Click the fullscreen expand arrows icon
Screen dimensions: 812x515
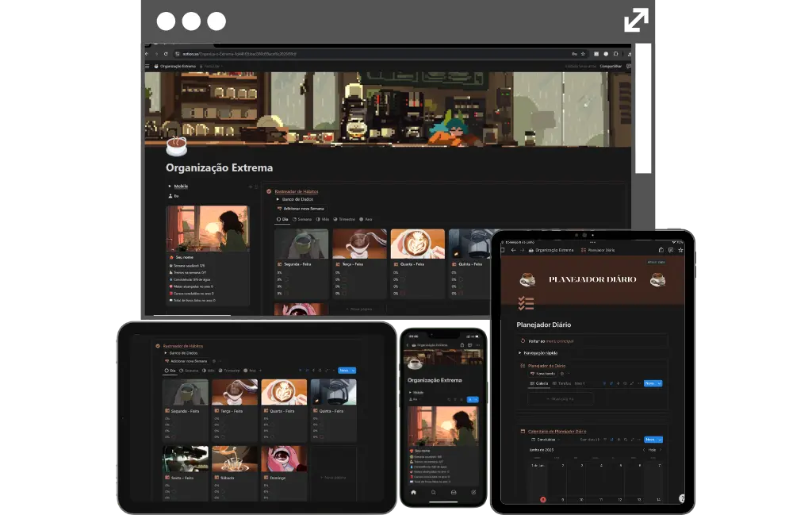tap(636, 20)
